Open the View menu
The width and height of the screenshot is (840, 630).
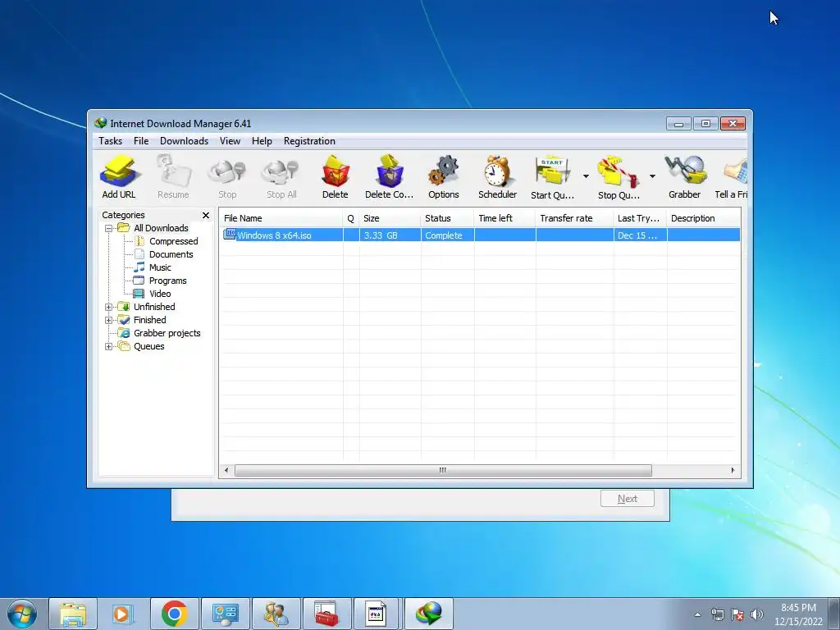pos(230,141)
